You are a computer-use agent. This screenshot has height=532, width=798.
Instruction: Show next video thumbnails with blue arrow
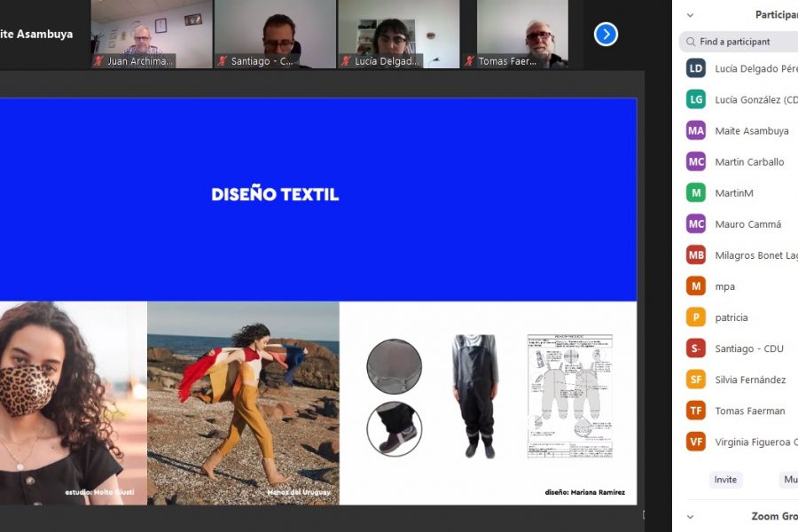tap(606, 34)
